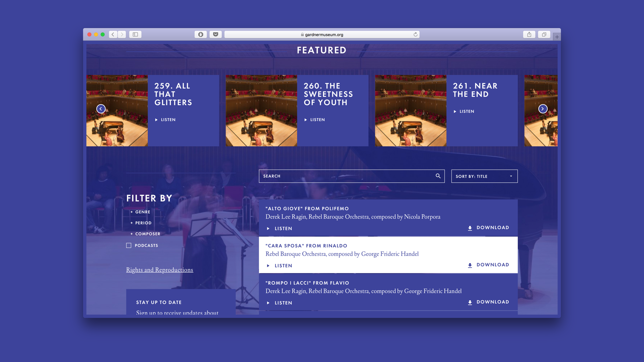This screenshot has height=362, width=644.
Task: Download the "Cara Sposa" from Rinaldo track
Action: coord(488,265)
